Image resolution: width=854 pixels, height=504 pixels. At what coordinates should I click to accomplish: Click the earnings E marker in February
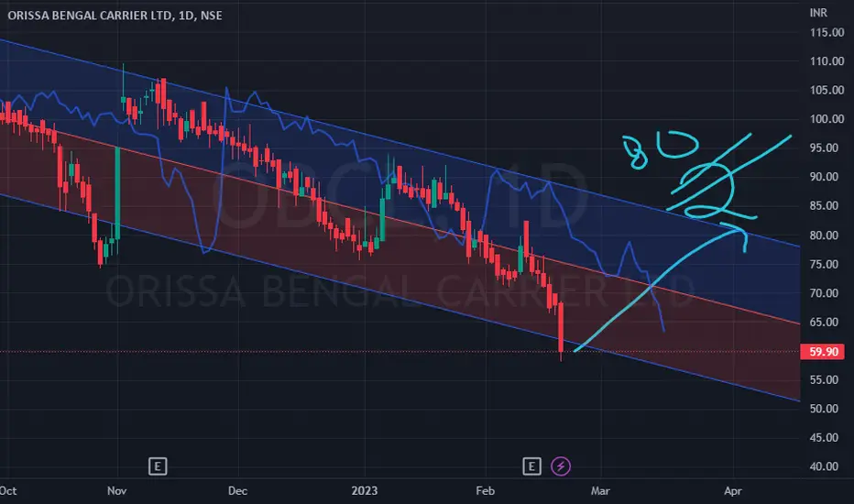[x=531, y=466]
